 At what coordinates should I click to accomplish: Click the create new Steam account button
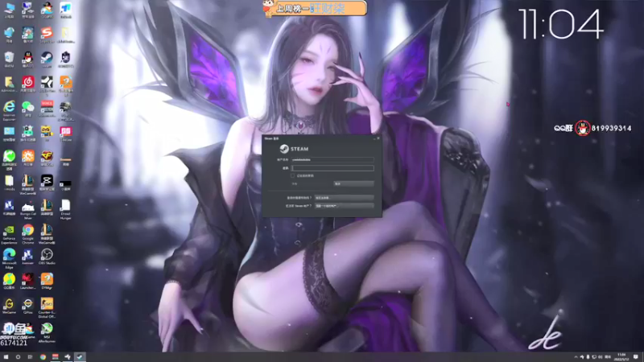(345, 206)
